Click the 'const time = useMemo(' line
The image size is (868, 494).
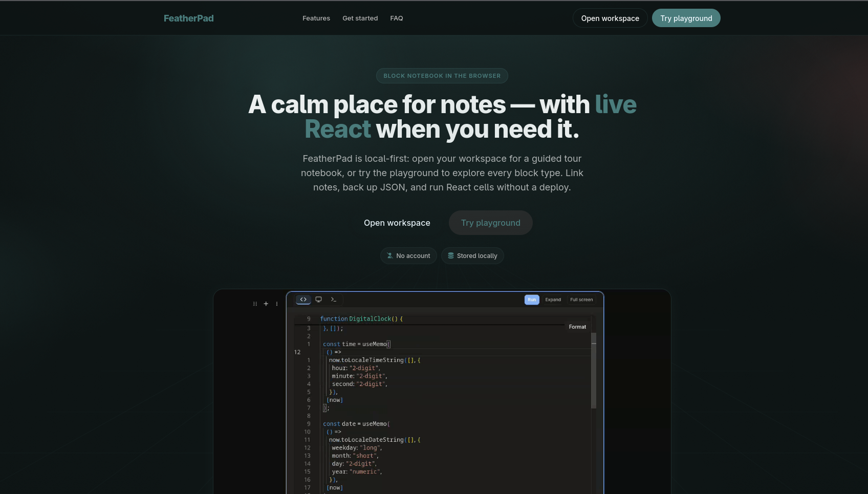click(357, 344)
